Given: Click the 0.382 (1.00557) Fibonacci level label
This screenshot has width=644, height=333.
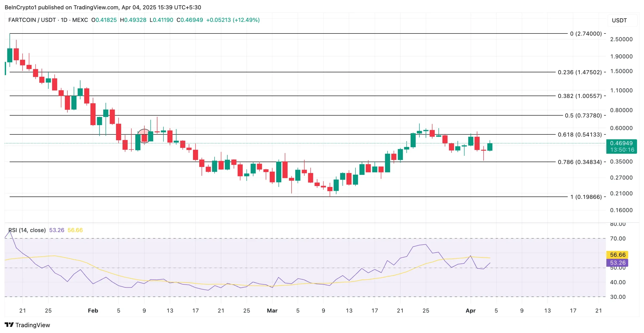Looking at the screenshot, I should pos(580,96).
